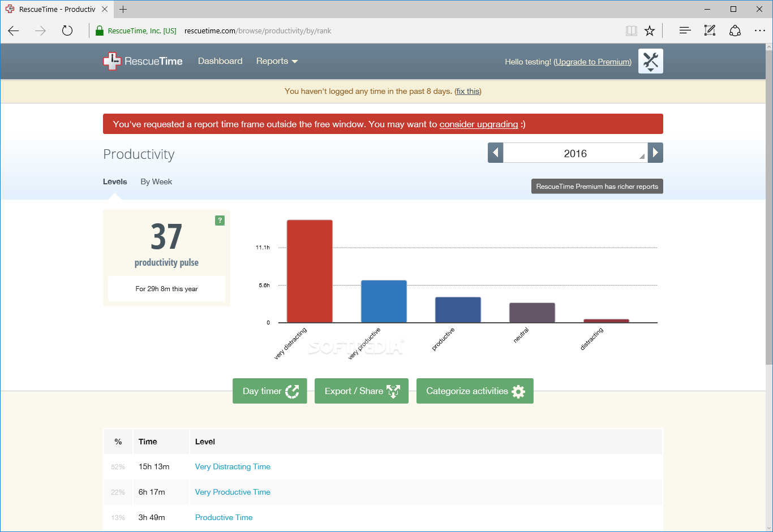The image size is (773, 532).
Task: Click the 5.6h axis label
Action: (264, 286)
